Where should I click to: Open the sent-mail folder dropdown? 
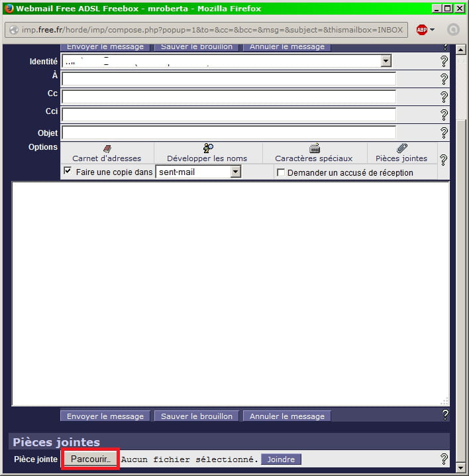click(235, 172)
